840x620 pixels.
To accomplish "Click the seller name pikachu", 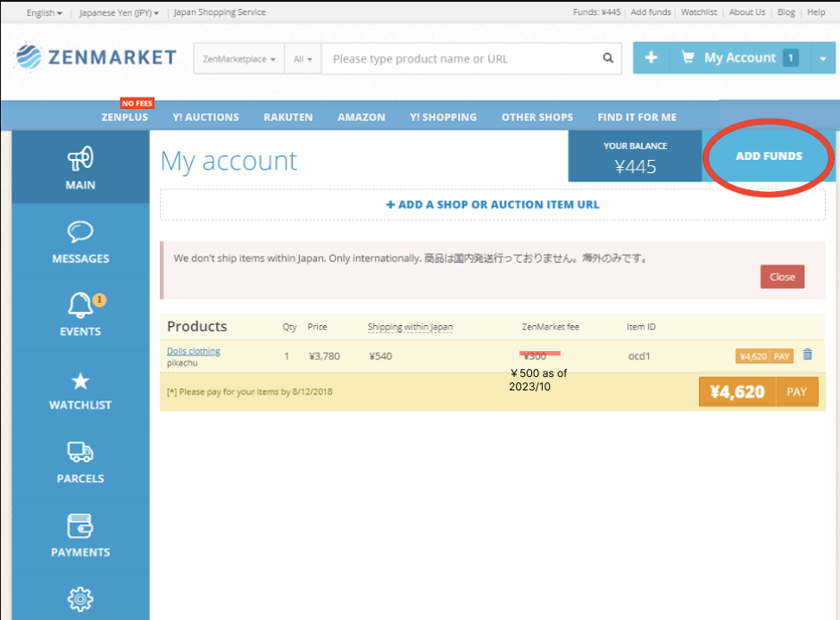I will 182,363.
